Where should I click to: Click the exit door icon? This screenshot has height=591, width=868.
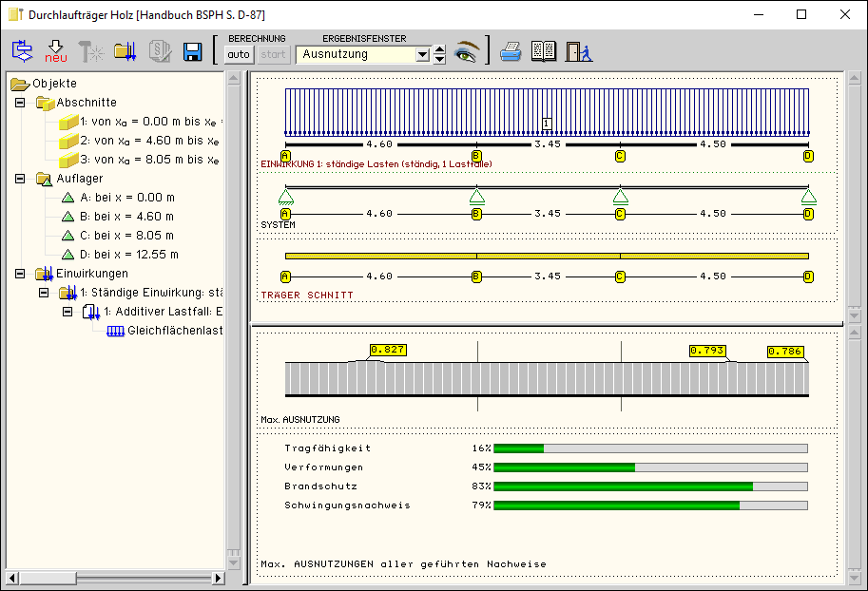[578, 52]
